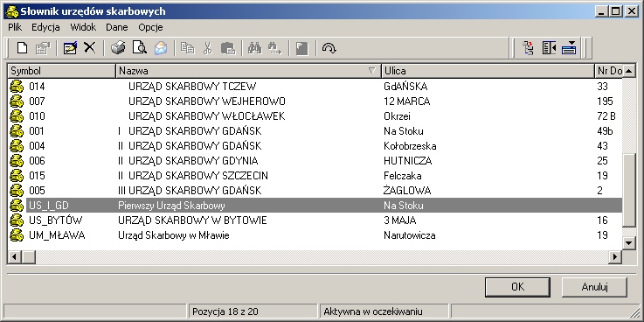644x322 pixels.
Task: Open the Opcje menu
Action: (x=150, y=27)
